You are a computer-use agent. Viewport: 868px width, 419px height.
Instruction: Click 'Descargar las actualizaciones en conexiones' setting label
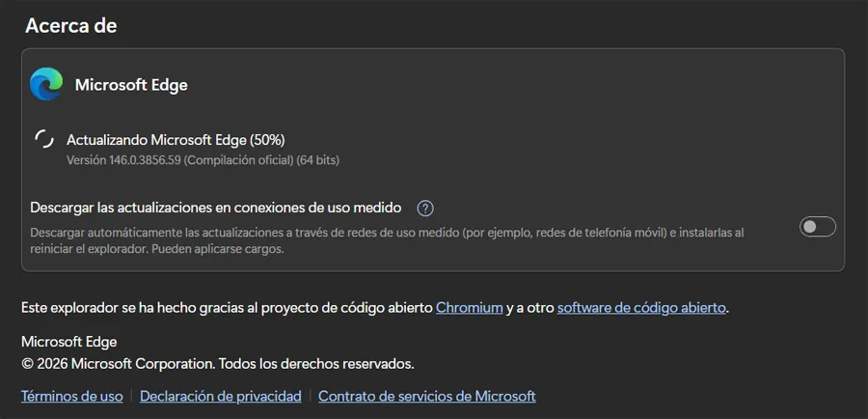216,208
